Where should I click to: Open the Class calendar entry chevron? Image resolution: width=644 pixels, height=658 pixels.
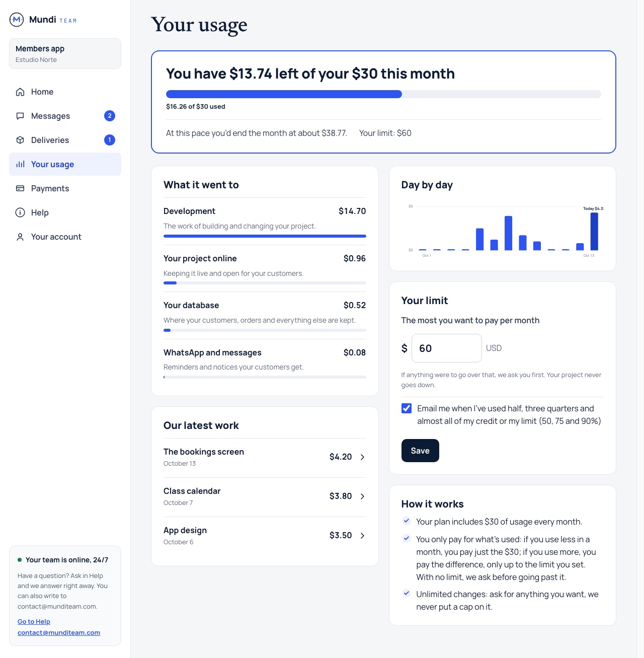pyautogui.click(x=362, y=496)
